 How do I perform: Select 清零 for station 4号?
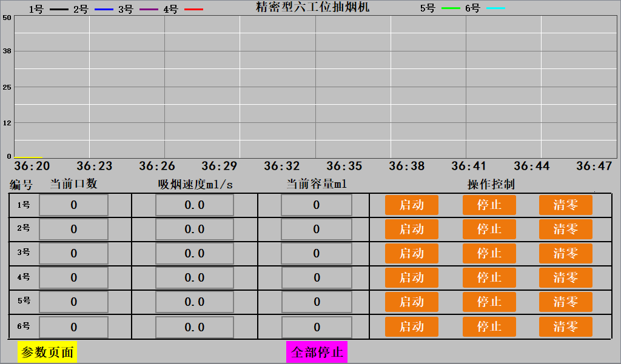pos(566,277)
